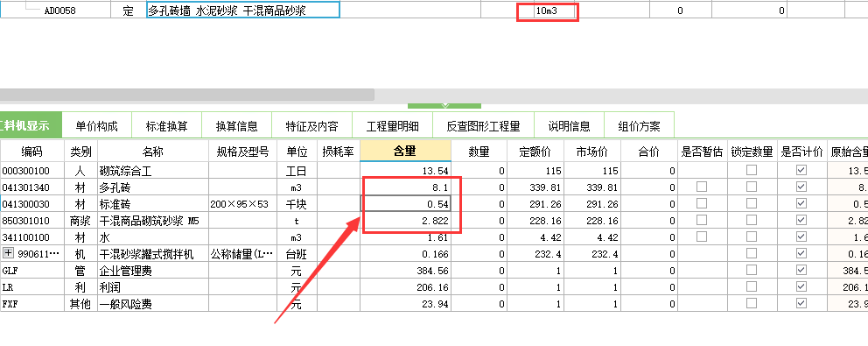Check 锁定数量 for the 企业管理费 row
The width and height of the screenshot is (868, 346).
[752, 271]
